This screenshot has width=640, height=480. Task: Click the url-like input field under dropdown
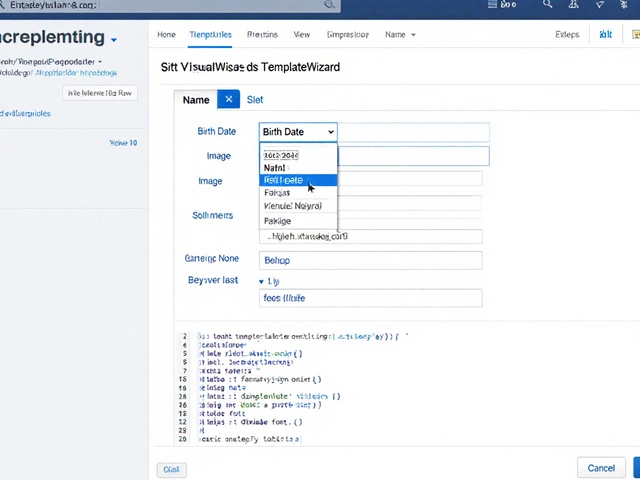coord(370,236)
